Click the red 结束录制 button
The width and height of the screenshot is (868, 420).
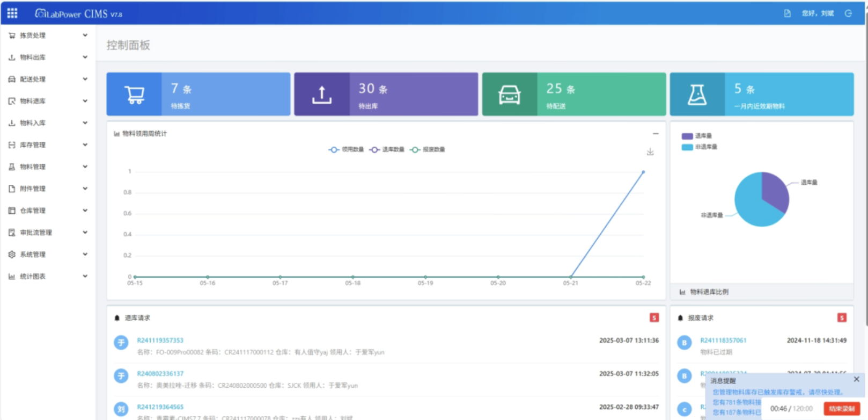[x=842, y=409]
